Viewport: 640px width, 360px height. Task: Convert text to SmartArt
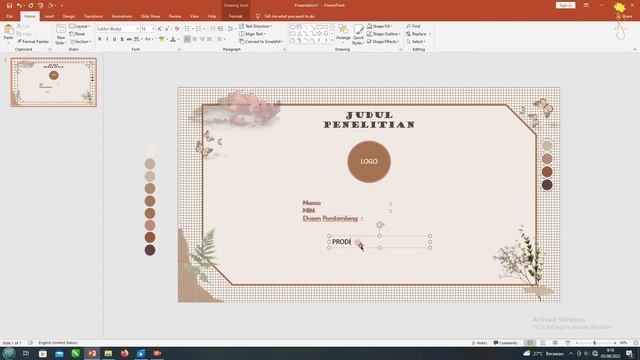coord(261,42)
